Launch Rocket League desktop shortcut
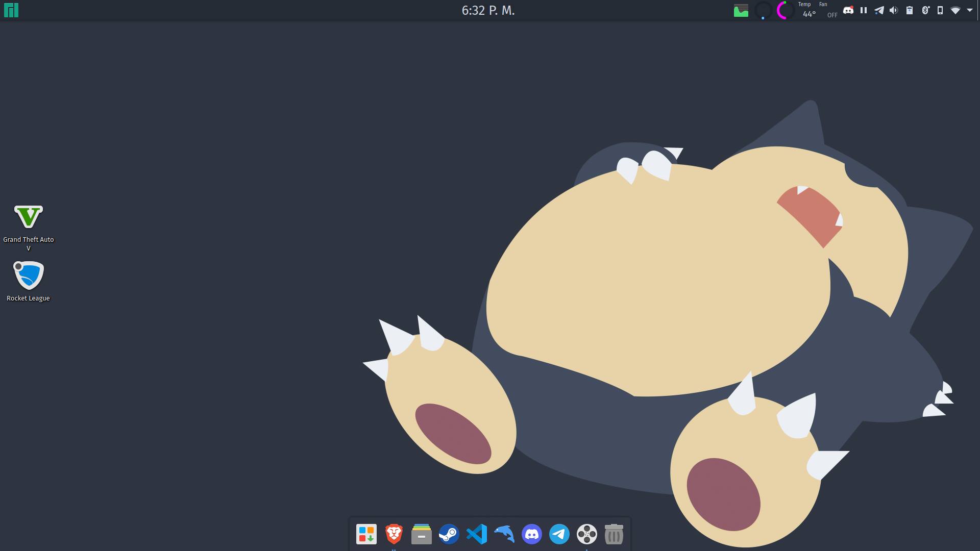Viewport: 980px width, 551px height. pyautogui.click(x=29, y=276)
